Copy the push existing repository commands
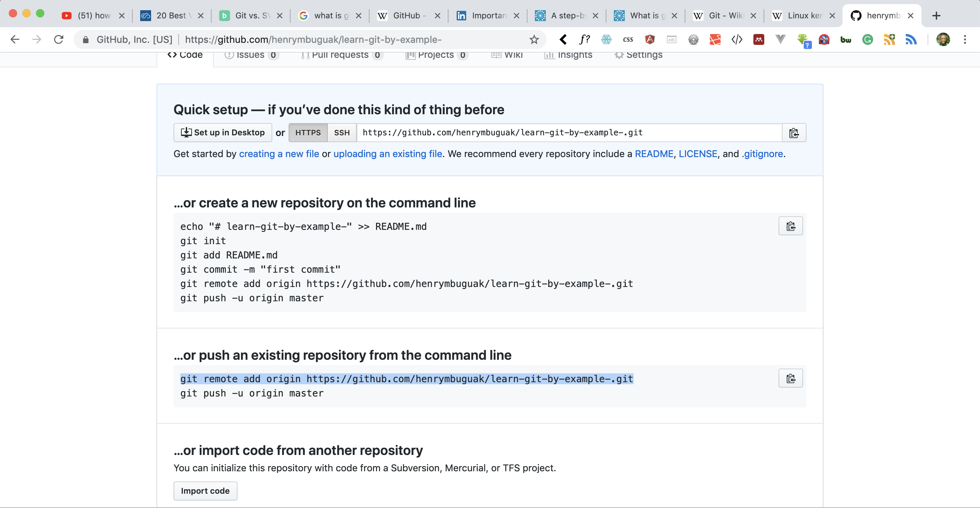The image size is (980, 508). coord(790,378)
